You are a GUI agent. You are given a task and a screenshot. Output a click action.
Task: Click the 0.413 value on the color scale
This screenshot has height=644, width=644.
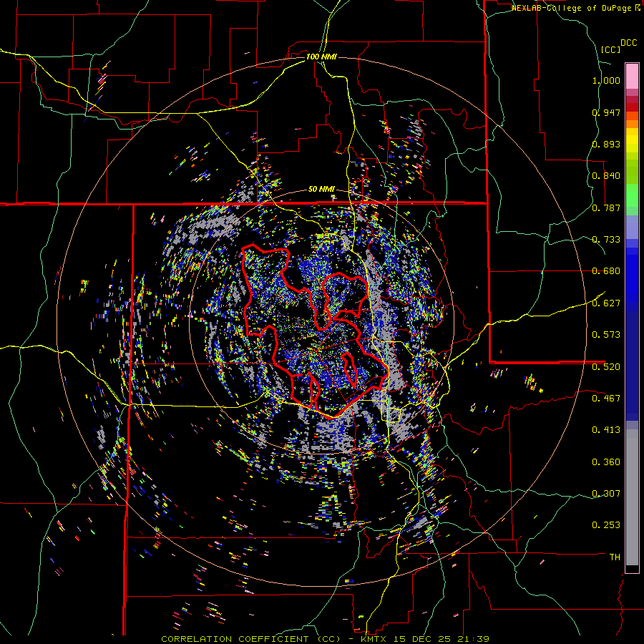click(606, 429)
